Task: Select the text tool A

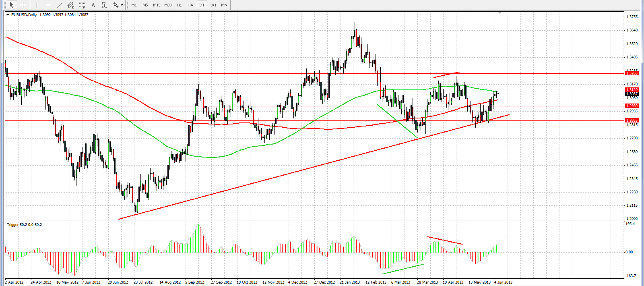Action: tap(93, 5)
